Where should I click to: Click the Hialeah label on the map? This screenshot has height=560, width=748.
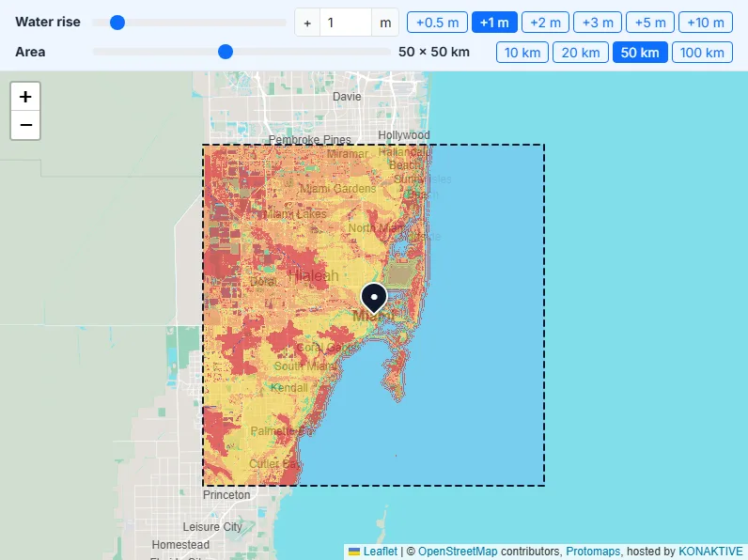tap(314, 275)
